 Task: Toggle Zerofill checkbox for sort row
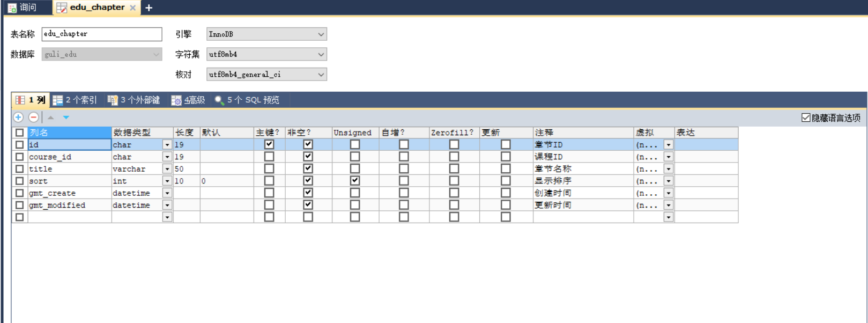[x=454, y=181]
